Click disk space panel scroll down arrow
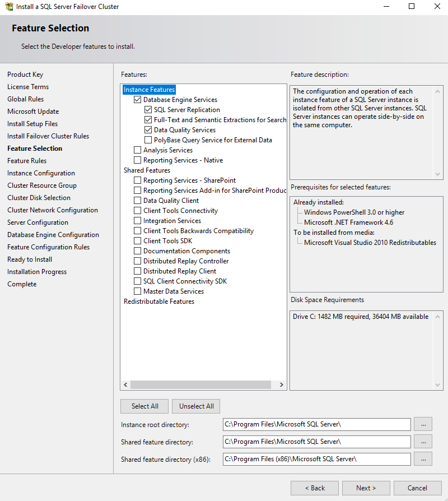This screenshot has height=501, width=448. pyautogui.click(x=437, y=384)
